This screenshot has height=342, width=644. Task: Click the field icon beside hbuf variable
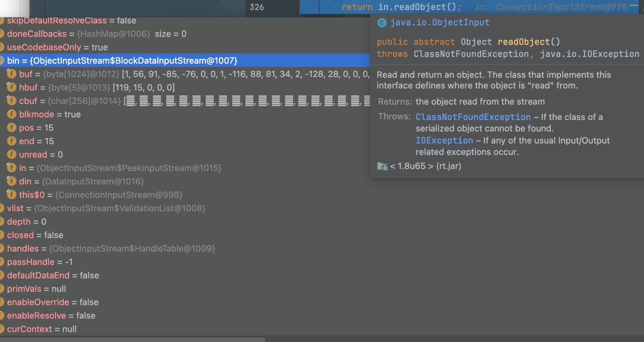coord(12,87)
